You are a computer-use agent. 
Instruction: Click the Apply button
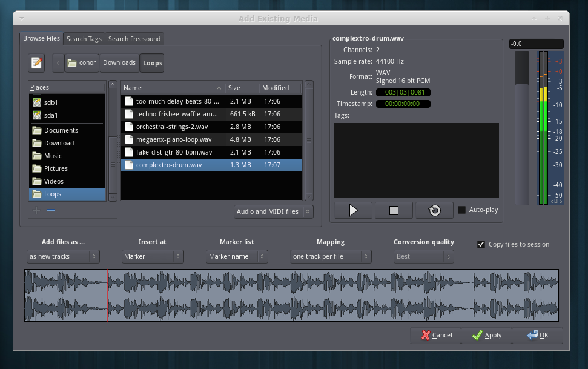486,335
